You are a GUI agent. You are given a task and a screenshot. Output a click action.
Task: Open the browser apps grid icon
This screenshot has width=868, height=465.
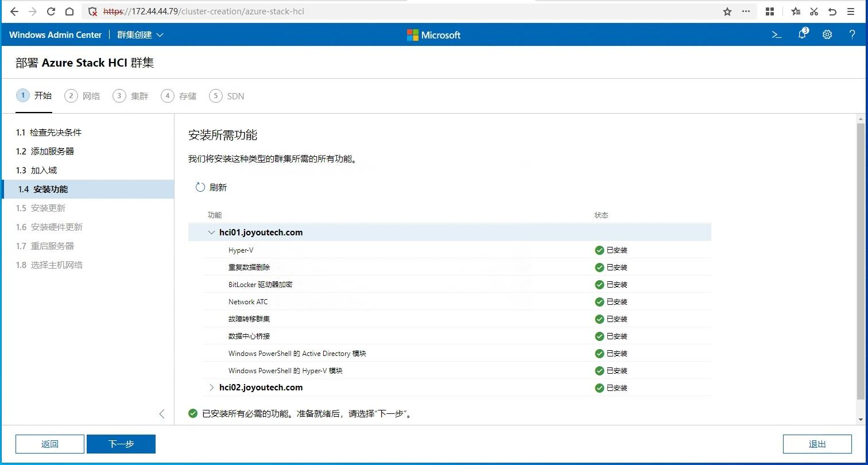coord(770,11)
